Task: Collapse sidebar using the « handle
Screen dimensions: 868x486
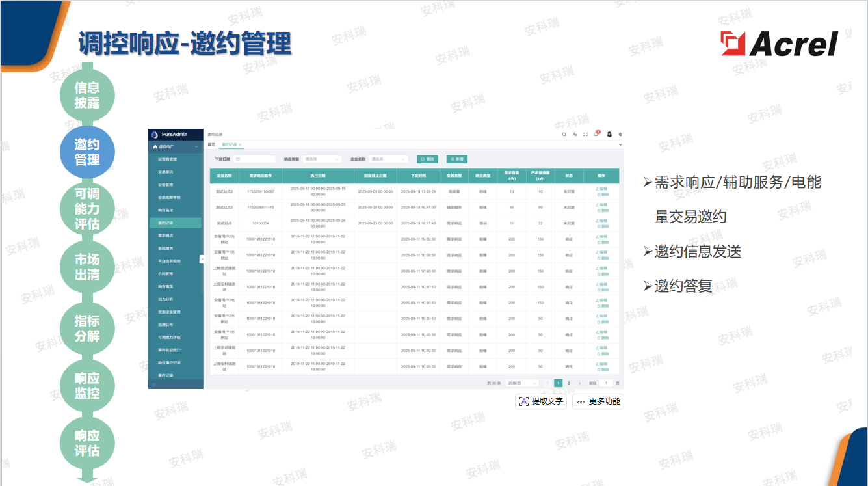Action: click(202, 259)
